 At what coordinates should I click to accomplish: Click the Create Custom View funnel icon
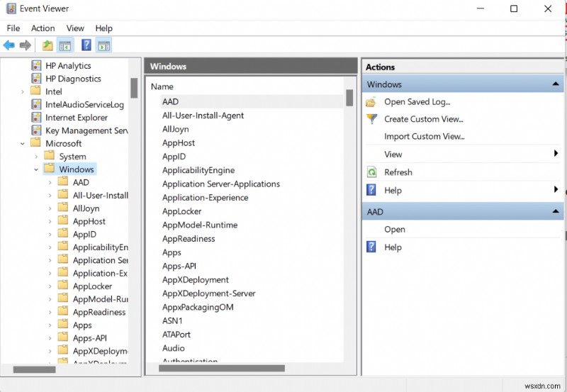pos(371,119)
